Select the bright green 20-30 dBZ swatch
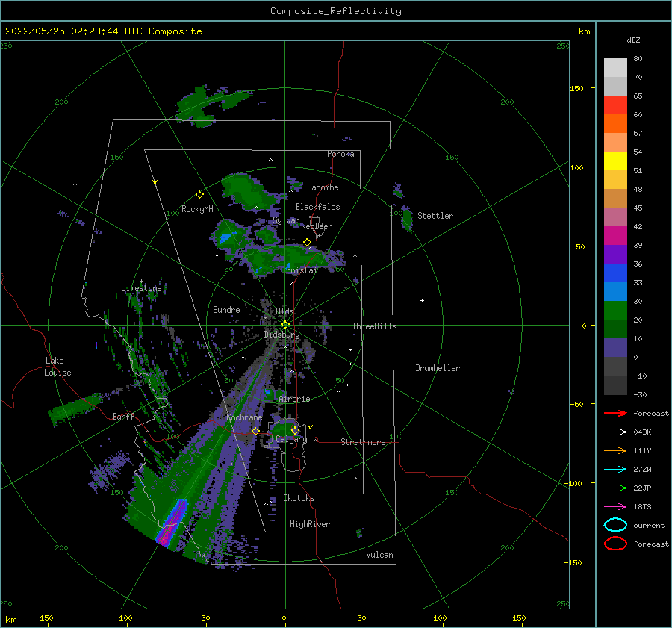 click(615, 311)
